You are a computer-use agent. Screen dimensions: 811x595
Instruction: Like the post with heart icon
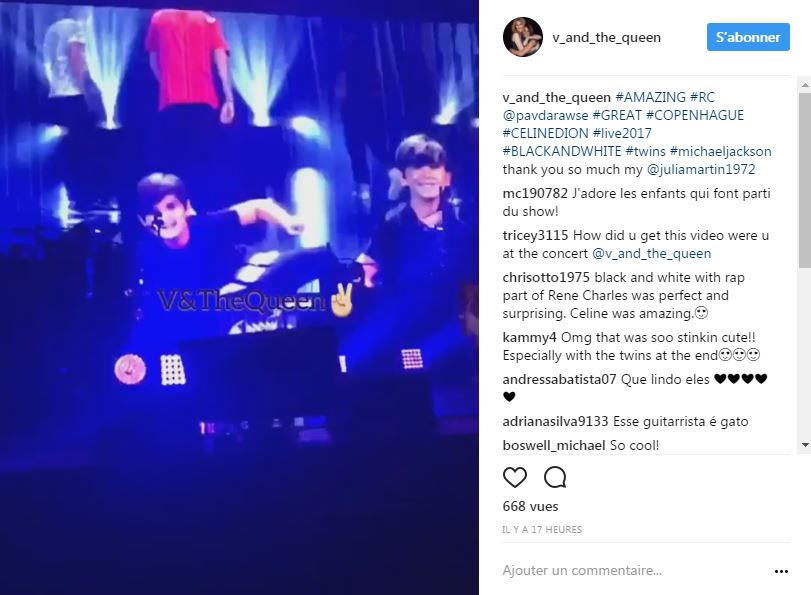click(x=515, y=478)
